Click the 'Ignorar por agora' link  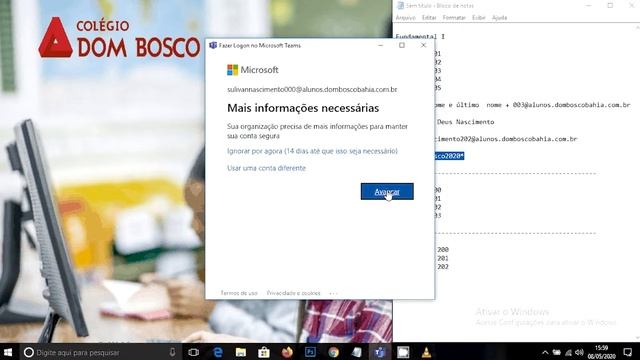click(x=312, y=151)
